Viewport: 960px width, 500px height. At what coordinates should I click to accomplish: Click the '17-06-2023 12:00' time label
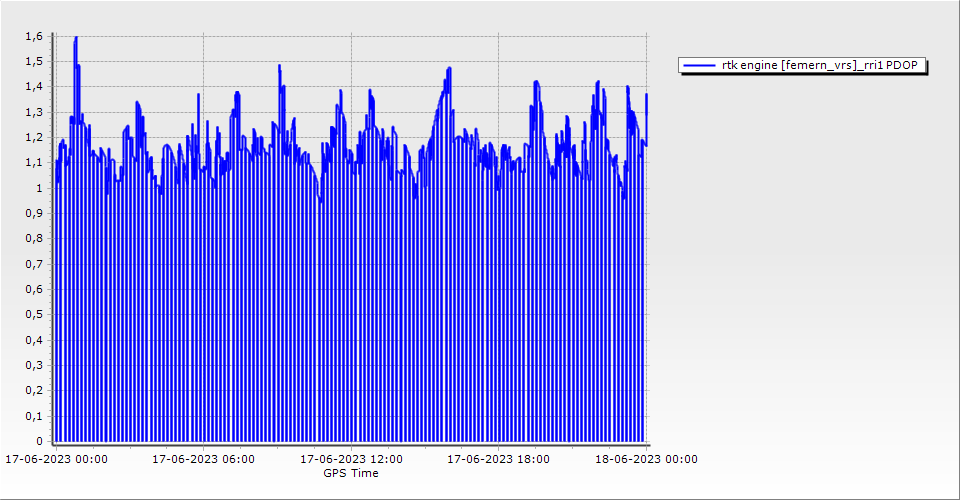(x=352, y=460)
